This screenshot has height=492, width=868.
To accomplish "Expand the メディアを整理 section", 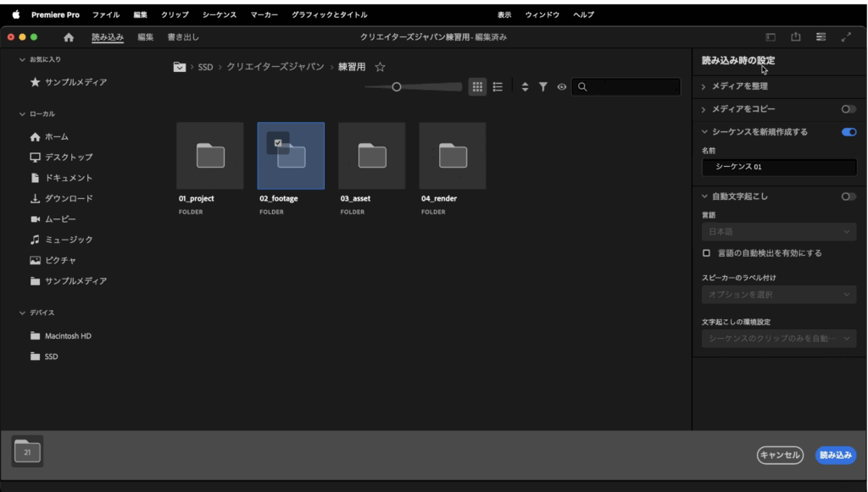I will coord(704,86).
